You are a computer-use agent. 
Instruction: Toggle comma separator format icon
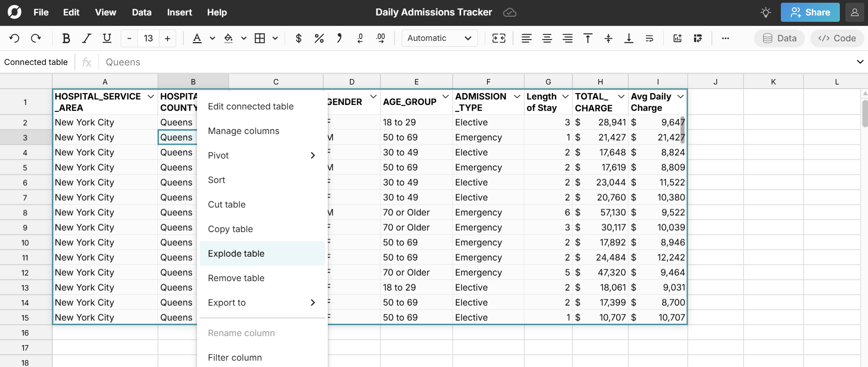pyautogui.click(x=340, y=38)
